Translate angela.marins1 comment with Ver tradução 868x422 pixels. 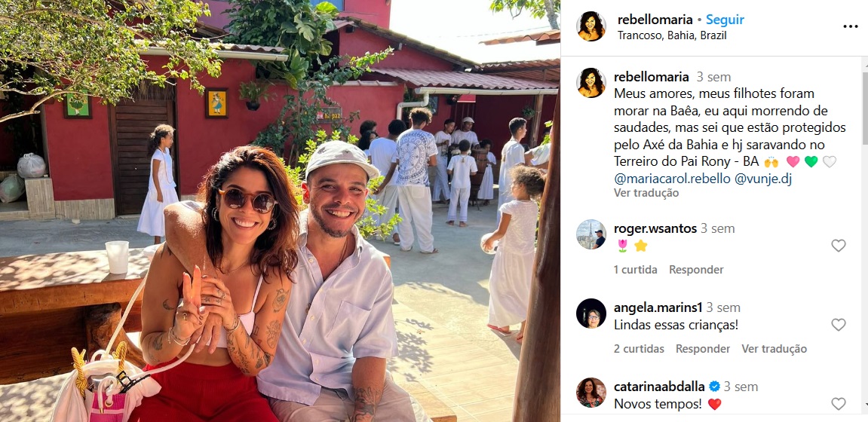pos(774,349)
